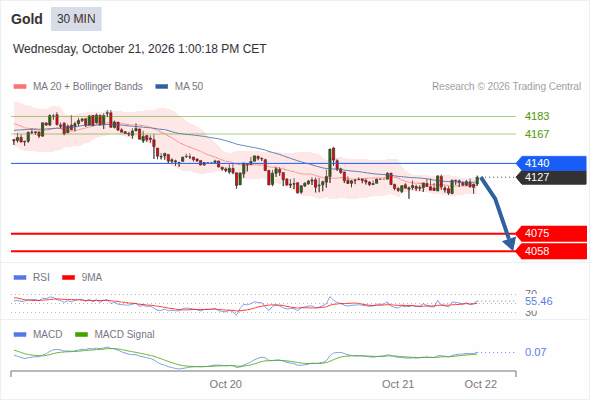
Task: Click the red 4075 support price tag
Action: pos(551,233)
